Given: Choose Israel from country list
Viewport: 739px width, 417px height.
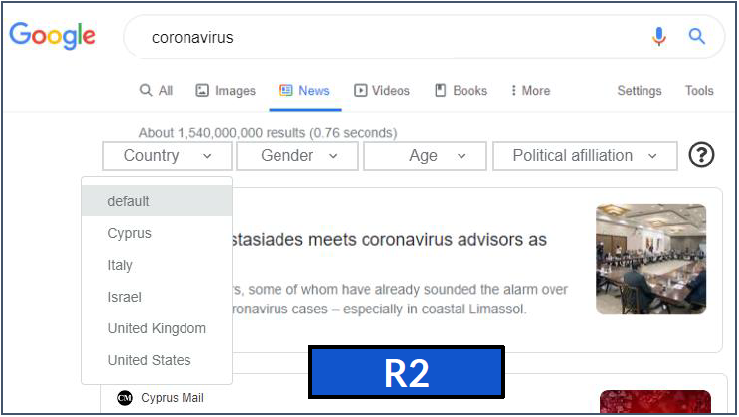Looking at the screenshot, I should tap(157, 297).
